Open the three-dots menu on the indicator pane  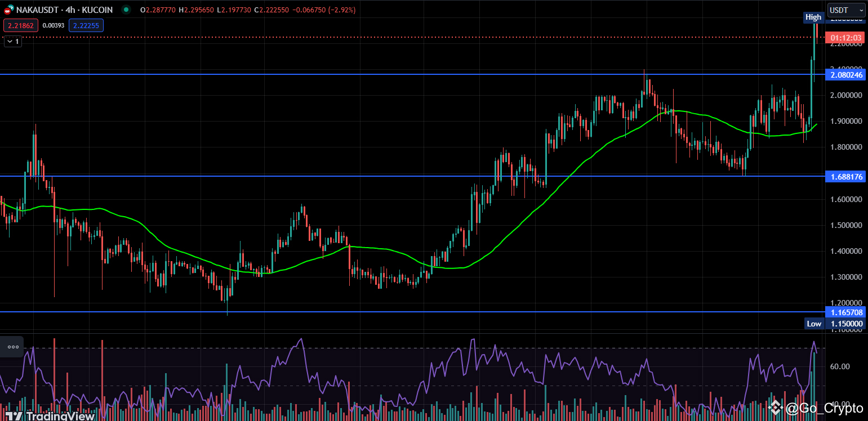pyautogui.click(x=14, y=347)
